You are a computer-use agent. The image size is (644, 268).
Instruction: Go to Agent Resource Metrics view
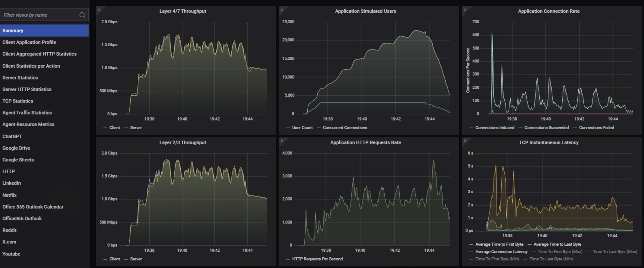tap(28, 124)
